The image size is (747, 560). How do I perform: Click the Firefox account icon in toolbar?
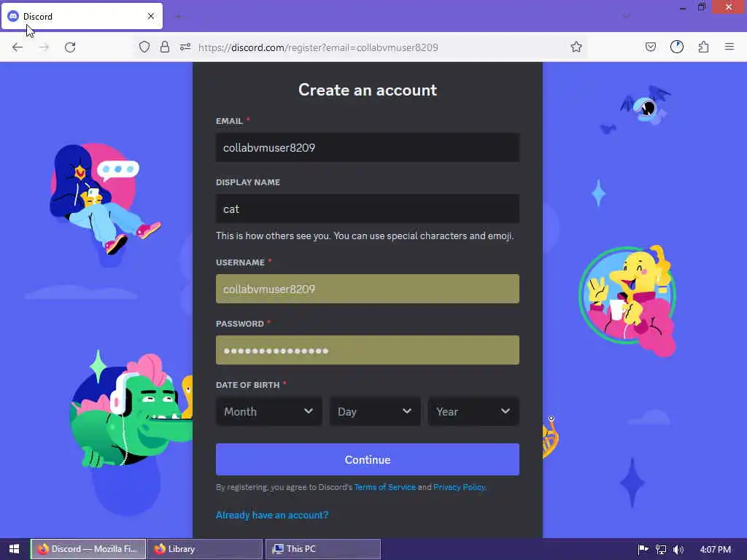pos(677,47)
